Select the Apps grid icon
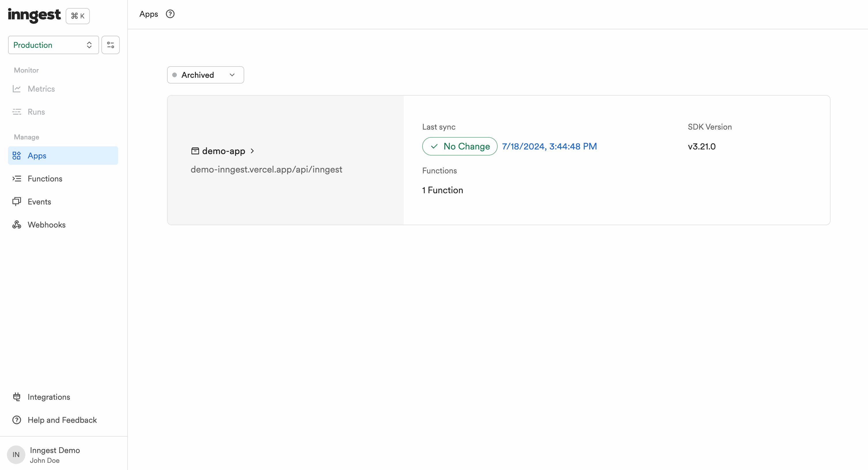Screen dimensions: 868x470 (17, 156)
